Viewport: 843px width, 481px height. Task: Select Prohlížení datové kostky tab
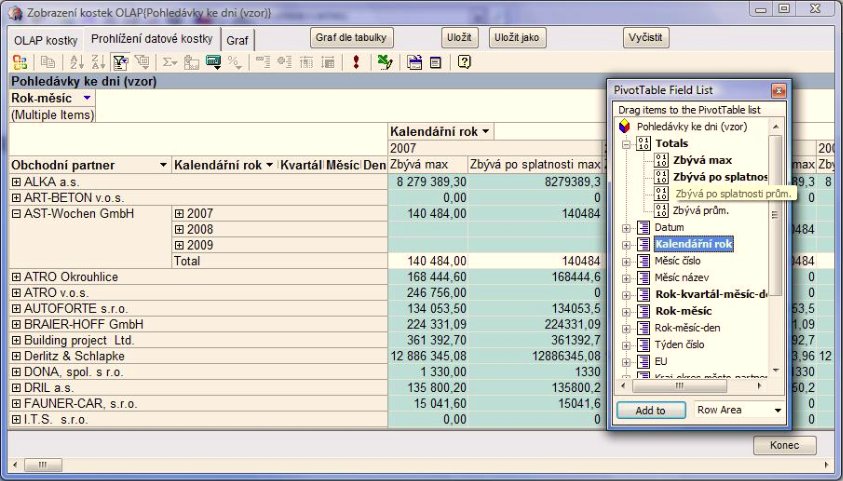point(152,39)
